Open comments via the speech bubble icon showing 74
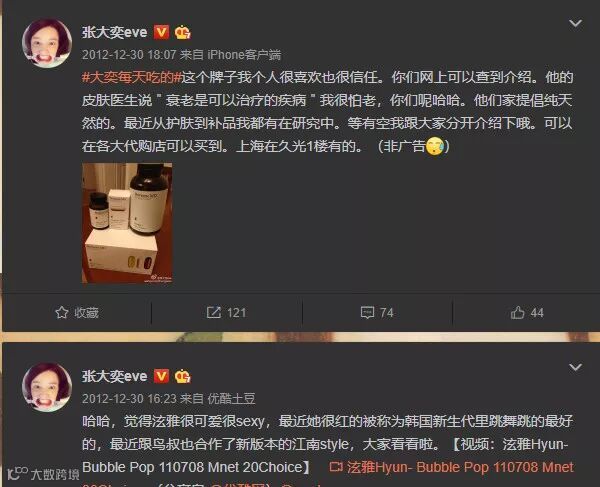This screenshot has height=487, width=600. point(367,313)
